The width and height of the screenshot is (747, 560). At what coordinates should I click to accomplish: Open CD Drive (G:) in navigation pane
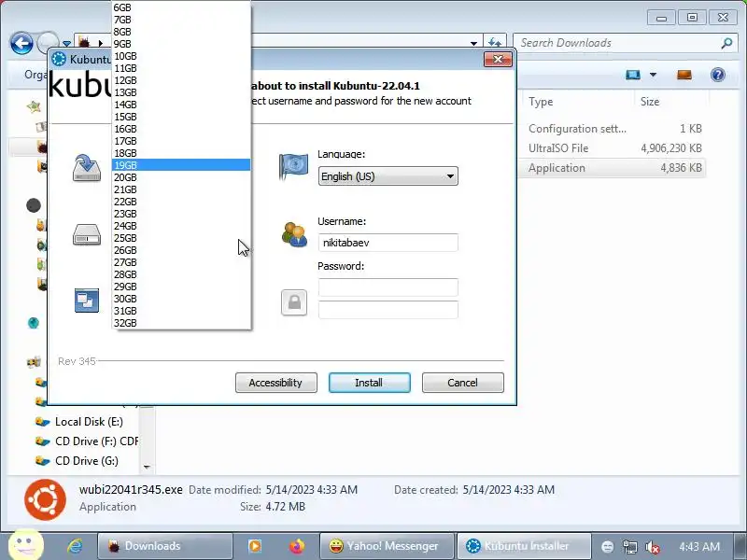(x=86, y=461)
